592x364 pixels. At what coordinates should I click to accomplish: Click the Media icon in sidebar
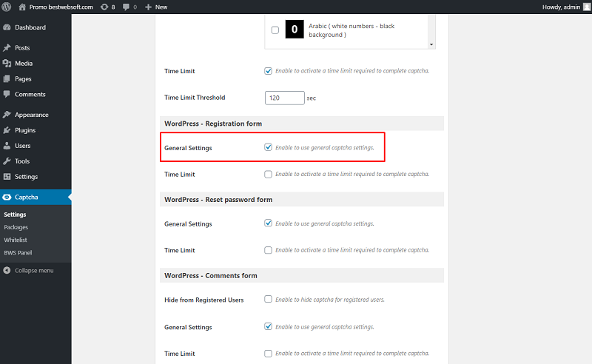coord(7,63)
